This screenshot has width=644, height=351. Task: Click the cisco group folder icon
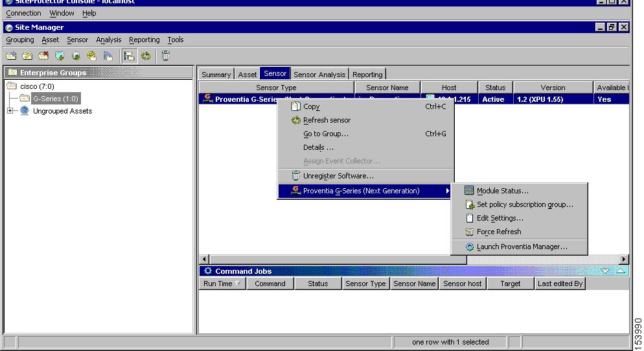coord(12,86)
